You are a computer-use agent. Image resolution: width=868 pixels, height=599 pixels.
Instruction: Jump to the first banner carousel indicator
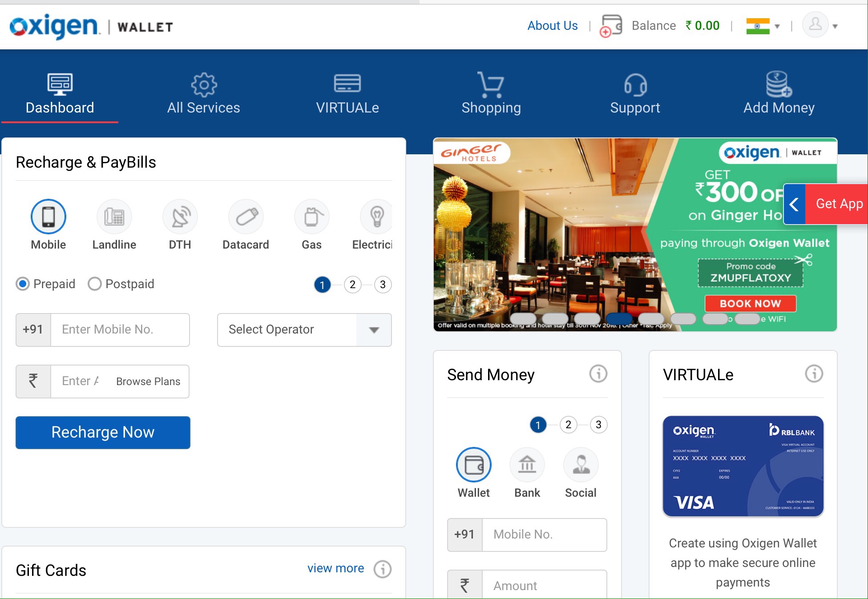click(523, 319)
